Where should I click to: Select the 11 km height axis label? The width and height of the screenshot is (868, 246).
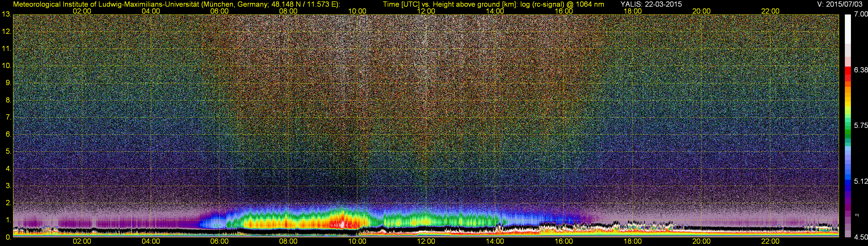click(x=6, y=49)
